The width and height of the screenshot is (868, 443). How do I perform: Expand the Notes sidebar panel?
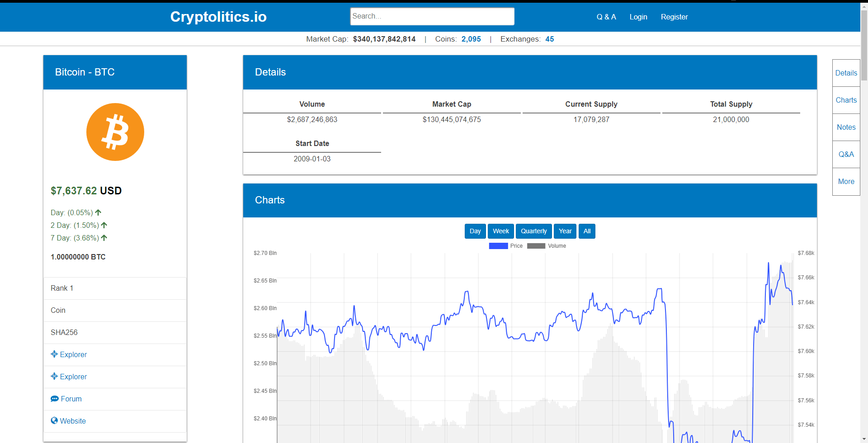(x=846, y=127)
